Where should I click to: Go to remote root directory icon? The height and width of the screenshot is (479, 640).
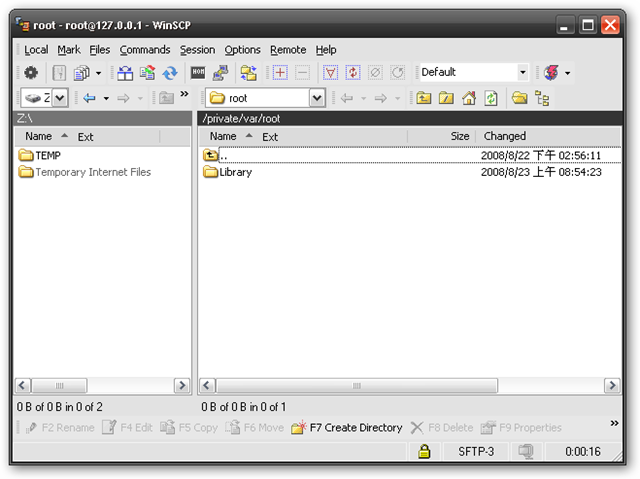(x=446, y=98)
